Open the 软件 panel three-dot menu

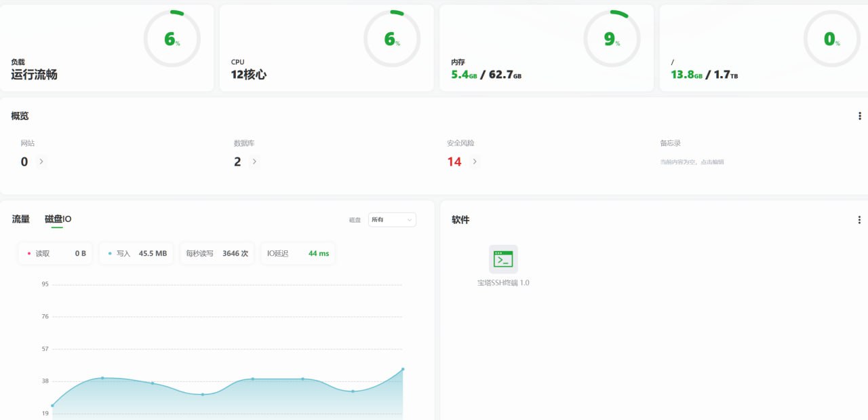coord(859,220)
